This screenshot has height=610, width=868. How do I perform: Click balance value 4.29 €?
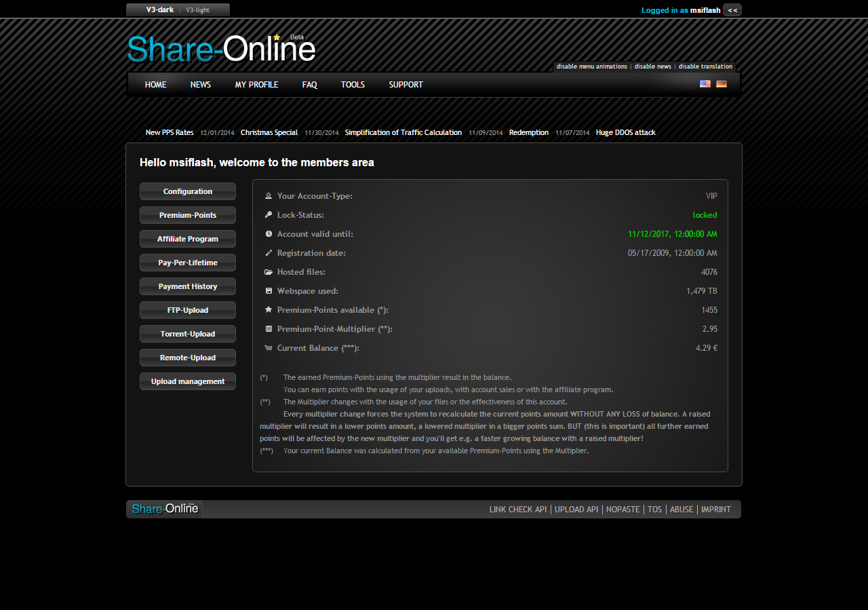point(707,348)
